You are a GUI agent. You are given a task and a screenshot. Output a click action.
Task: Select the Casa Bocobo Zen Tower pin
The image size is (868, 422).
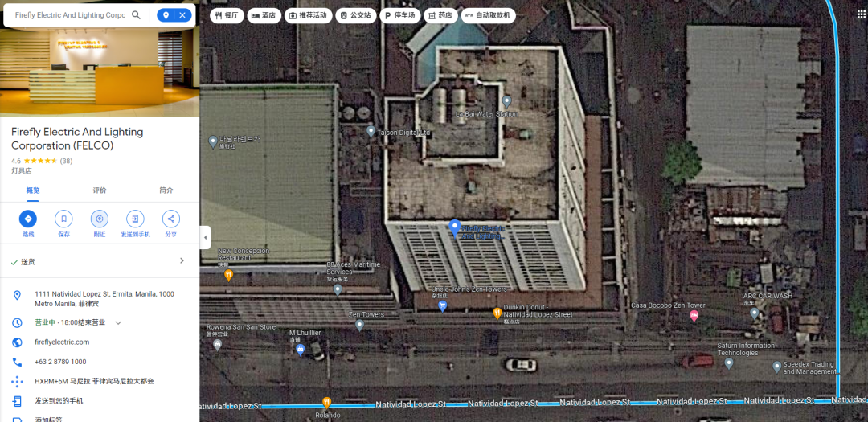click(694, 316)
